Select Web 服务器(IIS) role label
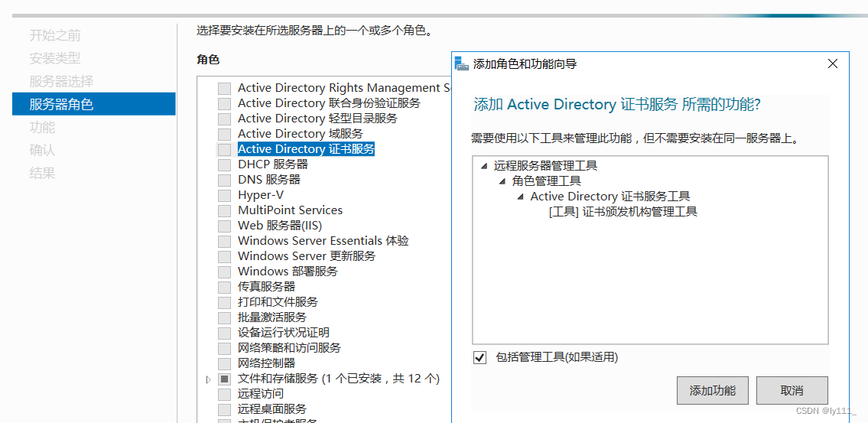The height and width of the screenshot is (423, 868). coord(280,226)
